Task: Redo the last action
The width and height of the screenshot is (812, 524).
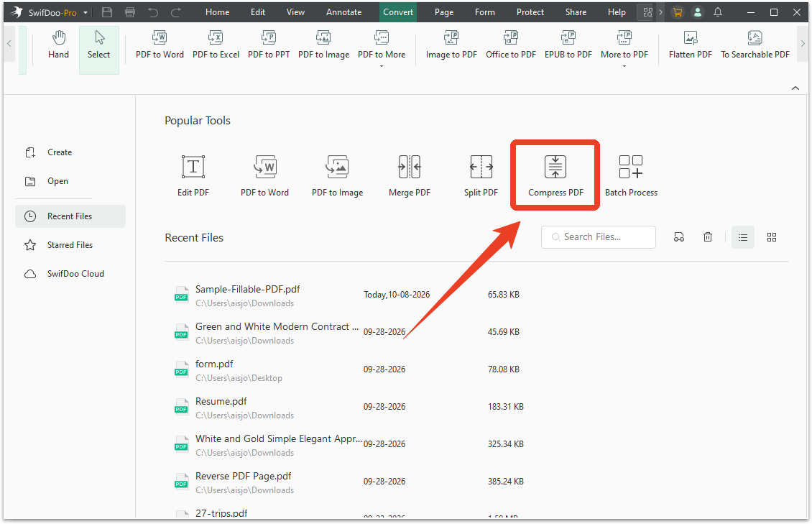Action: (x=176, y=12)
